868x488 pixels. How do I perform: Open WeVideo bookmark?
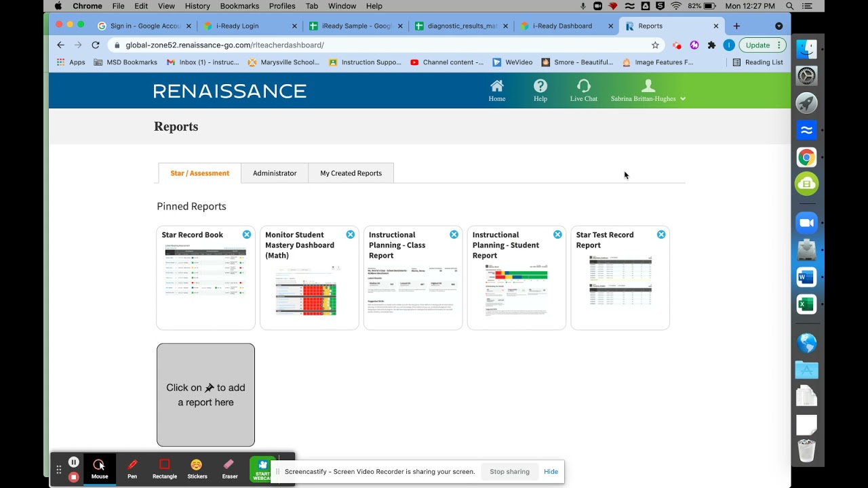(513, 62)
